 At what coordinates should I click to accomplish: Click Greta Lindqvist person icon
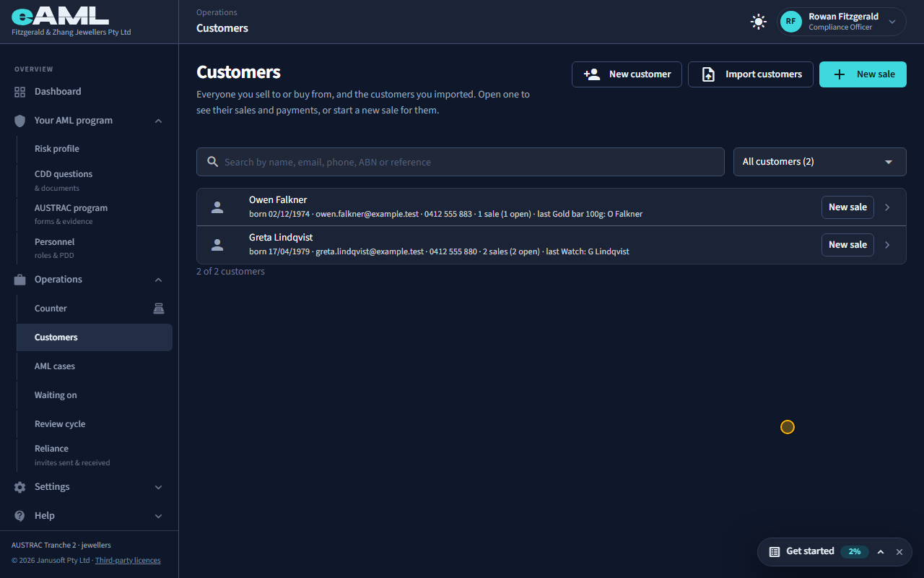pyautogui.click(x=217, y=245)
